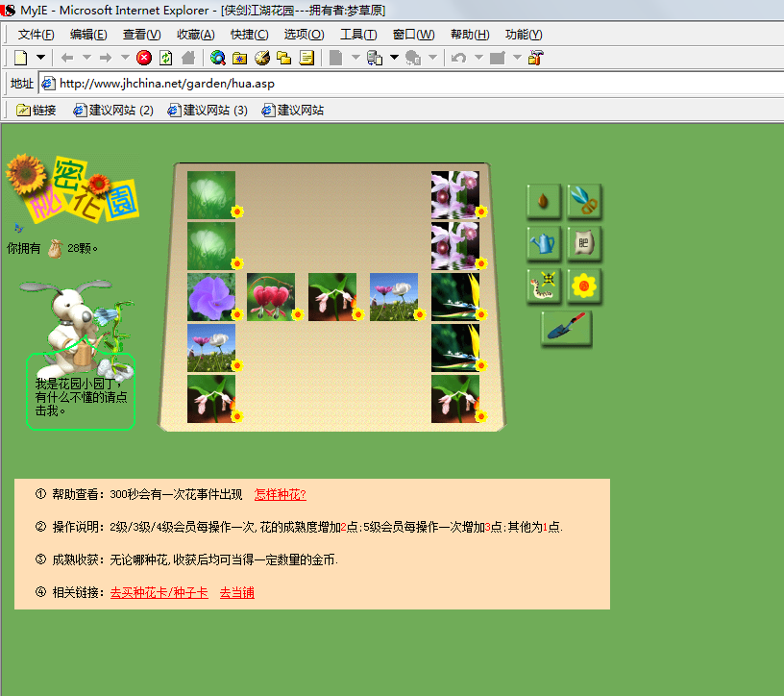Expand dropdown beside the gray globe icon

point(432,58)
